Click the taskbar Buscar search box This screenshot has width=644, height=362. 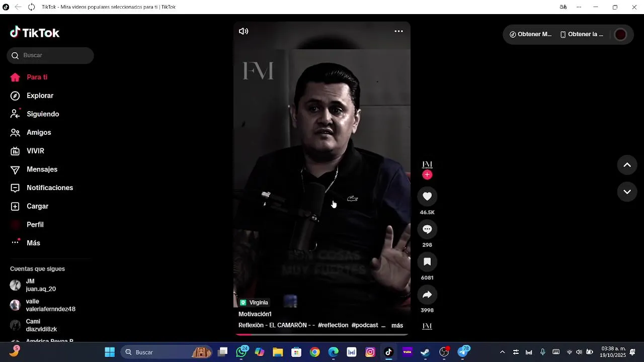(x=167, y=352)
